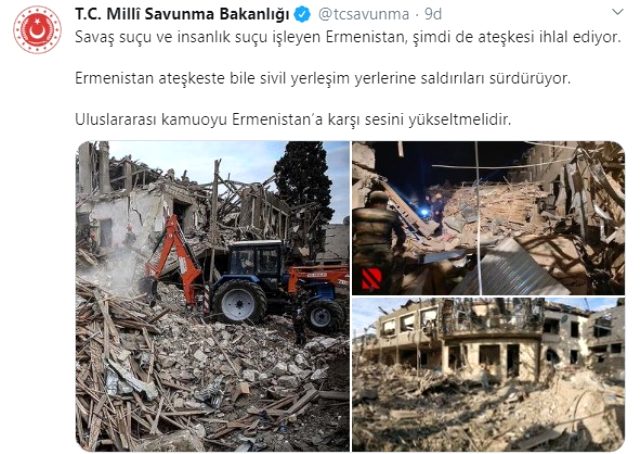Open the tractor rubble photo on the left
Viewport: 640px width, 454px height.
(x=213, y=296)
